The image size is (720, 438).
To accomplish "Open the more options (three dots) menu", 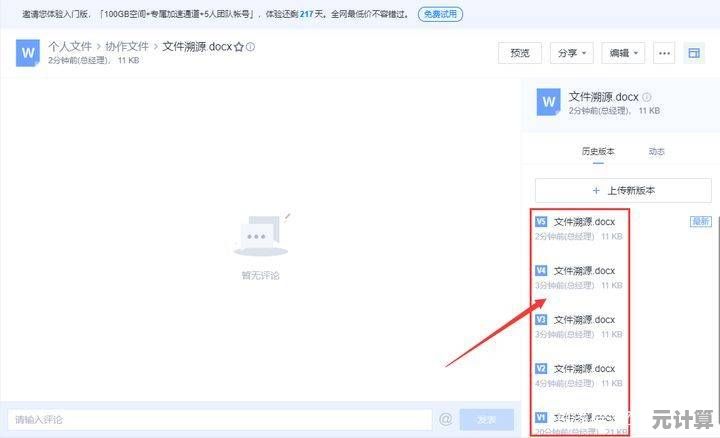I will pyautogui.click(x=664, y=53).
